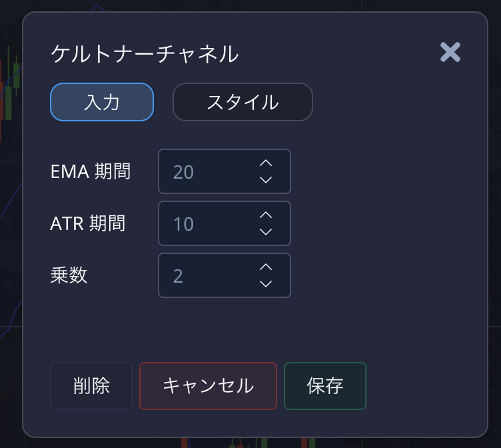The image size is (501, 448).
Task: Decrease 乗数 value with down arrow
Action: click(x=266, y=284)
